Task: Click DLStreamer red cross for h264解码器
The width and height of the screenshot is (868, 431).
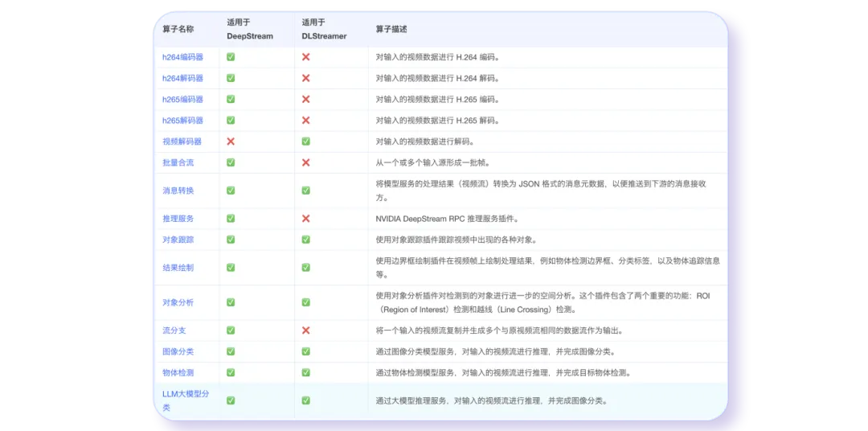Action: coord(305,78)
